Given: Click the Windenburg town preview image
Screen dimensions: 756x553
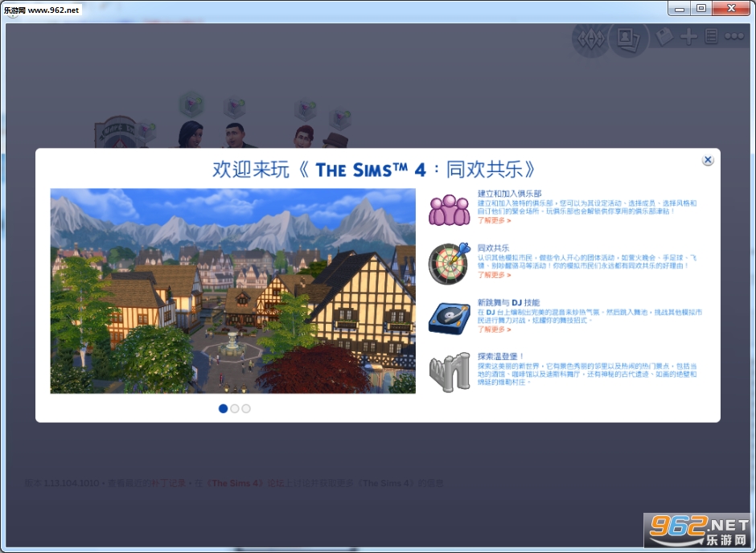Looking at the screenshot, I should 233,291.
